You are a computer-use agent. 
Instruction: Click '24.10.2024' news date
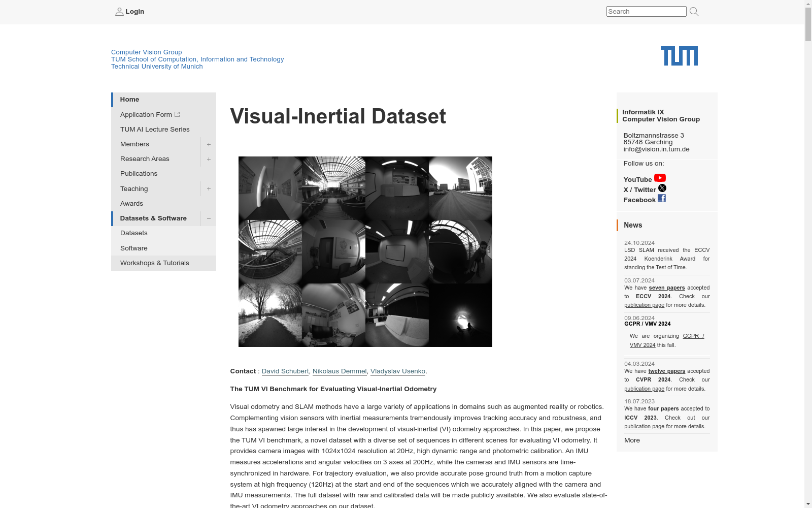click(x=639, y=243)
